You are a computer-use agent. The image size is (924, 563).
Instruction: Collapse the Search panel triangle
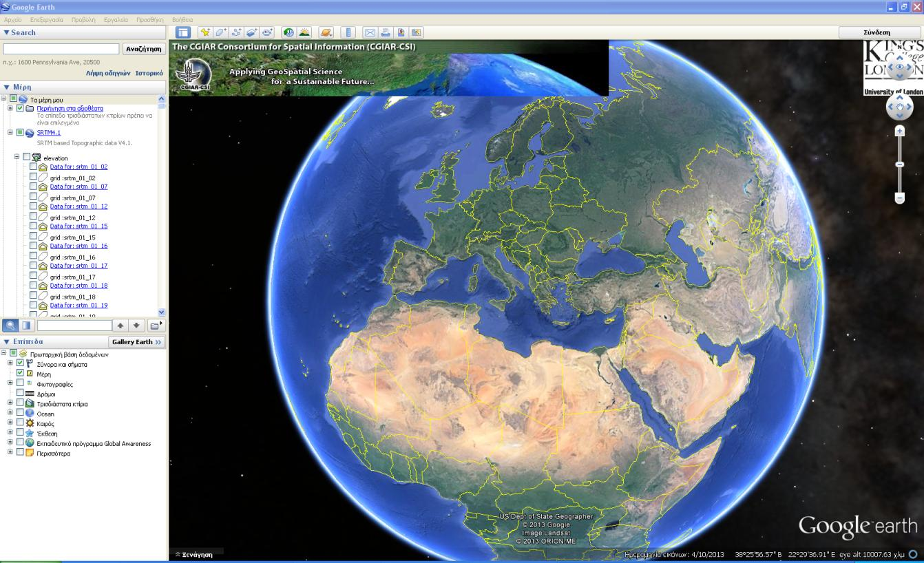[x=6, y=33]
